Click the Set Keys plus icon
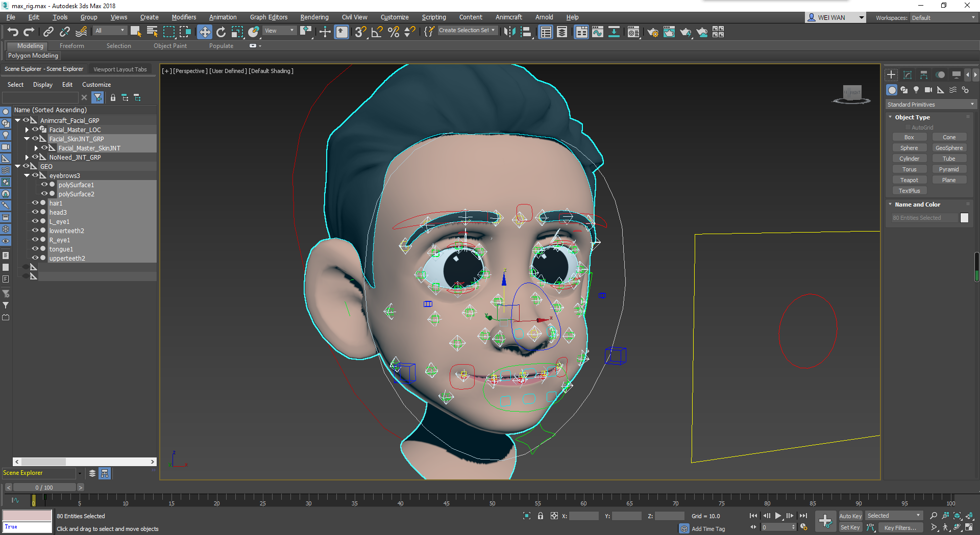 (825, 521)
